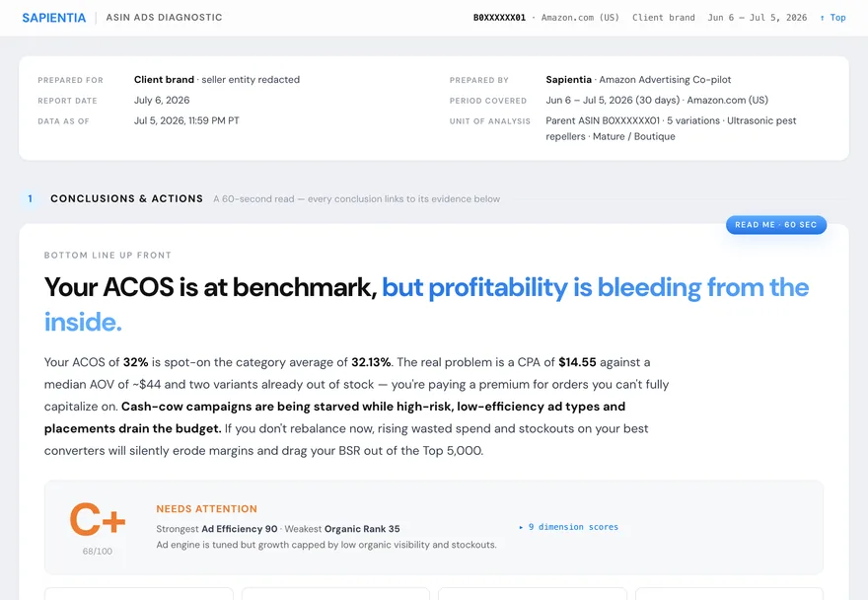
Task: Click date range Jun 6 – Jul 5, 2026
Action: (757, 18)
